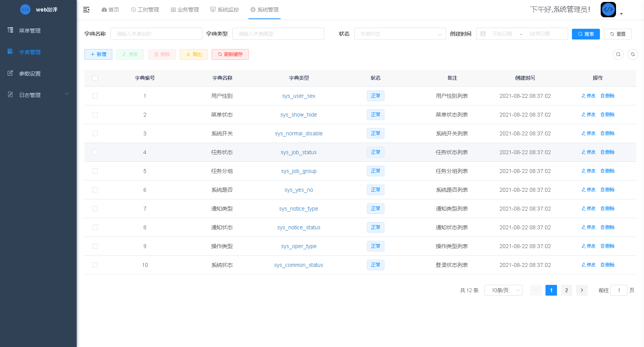Screen dimensions: 644x347
Task: Open 菜单管理 in the left sidebar
Action: click(31, 30)
